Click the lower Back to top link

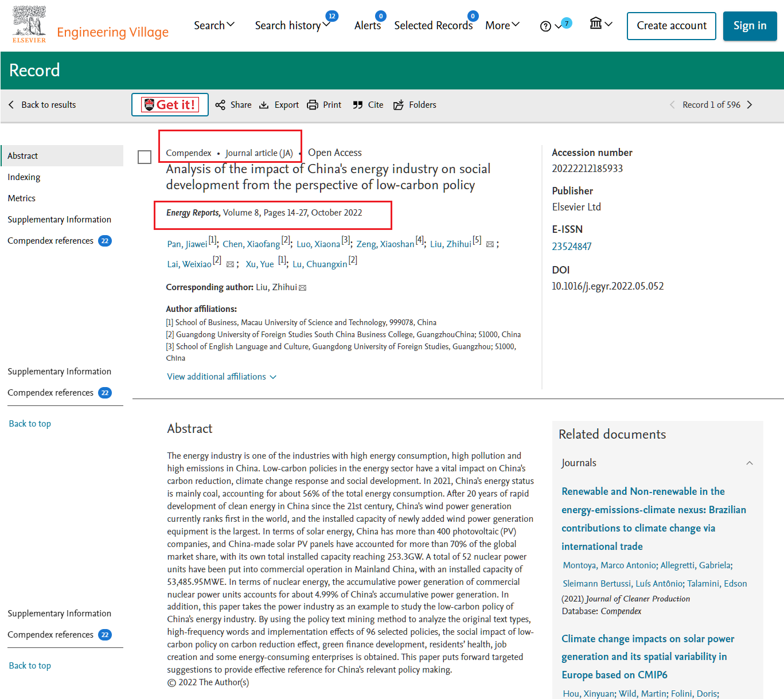(x=30, y=666)
